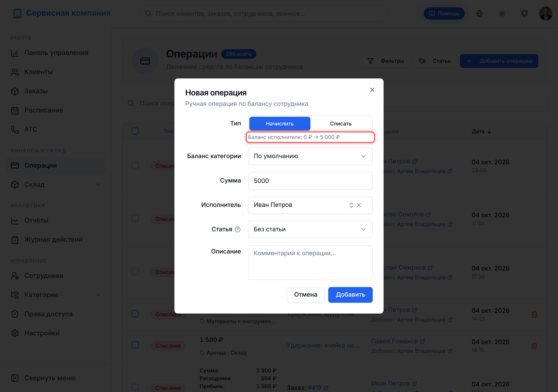Click the help icon beside Статья
Viewport: 558px width, 392px height.
pos(237,230)
